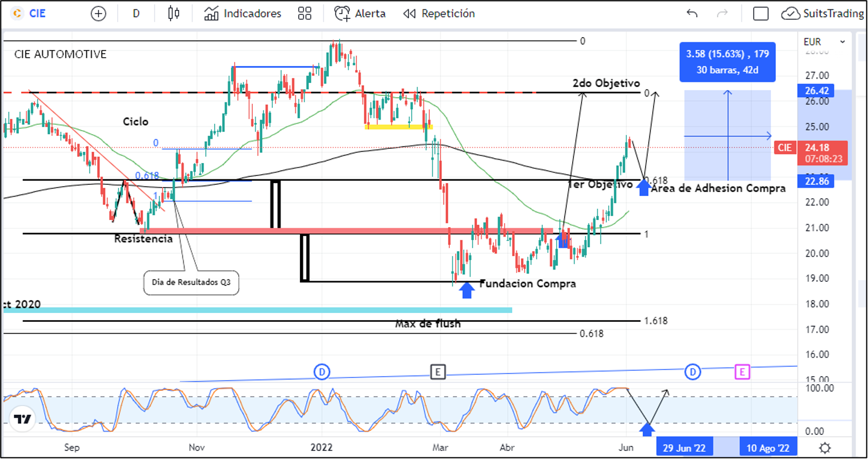Select the 'Dia de Resultados Q3' callout
This screenshot has width=868, height=459.
[191, 282]
